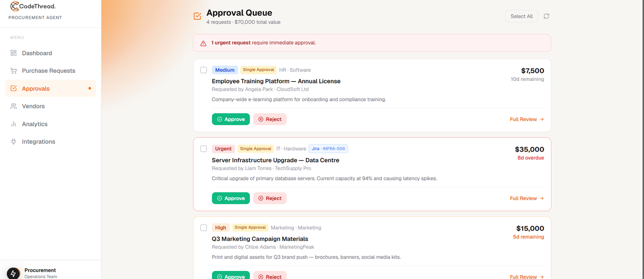Open Full Review for Server Infrastructure Upgrade

(527, 198)
